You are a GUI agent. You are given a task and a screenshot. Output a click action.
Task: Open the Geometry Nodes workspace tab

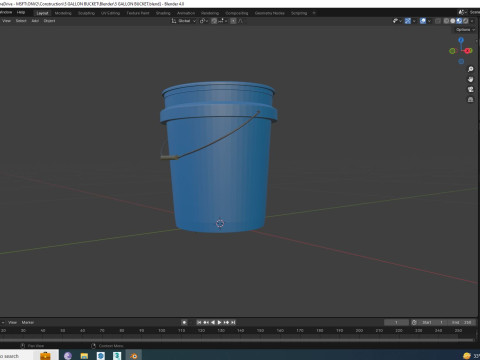pyautogui.click(x=270, y=13)
